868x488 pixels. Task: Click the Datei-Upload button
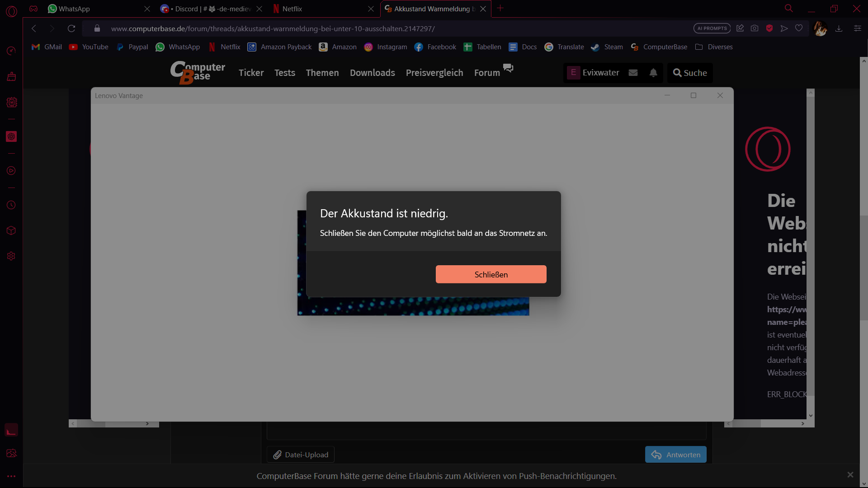[x=301, y=455]
